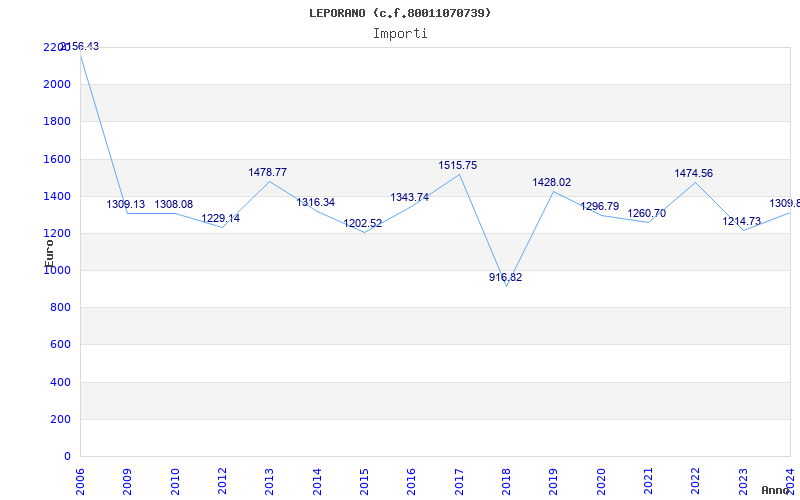Click the 1474.56 data label for 2022
This screenshot has width=800, height=500.
(693, 173)
